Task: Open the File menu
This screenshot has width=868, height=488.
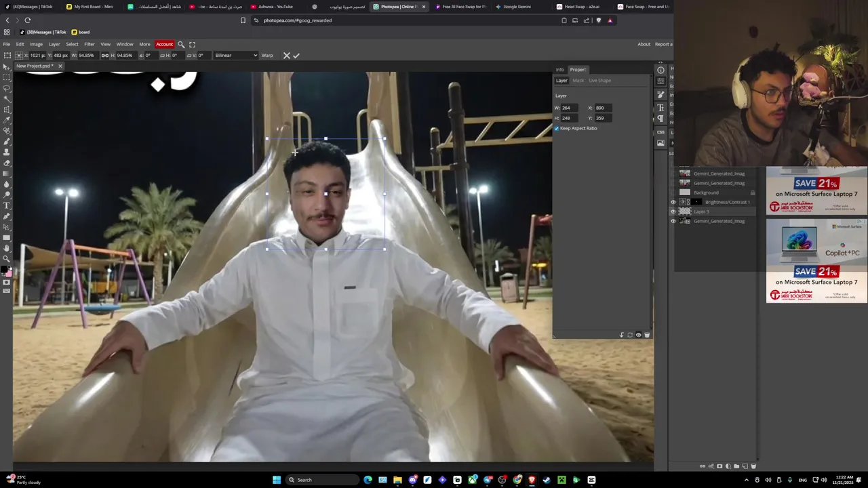Action: [6, 44]
